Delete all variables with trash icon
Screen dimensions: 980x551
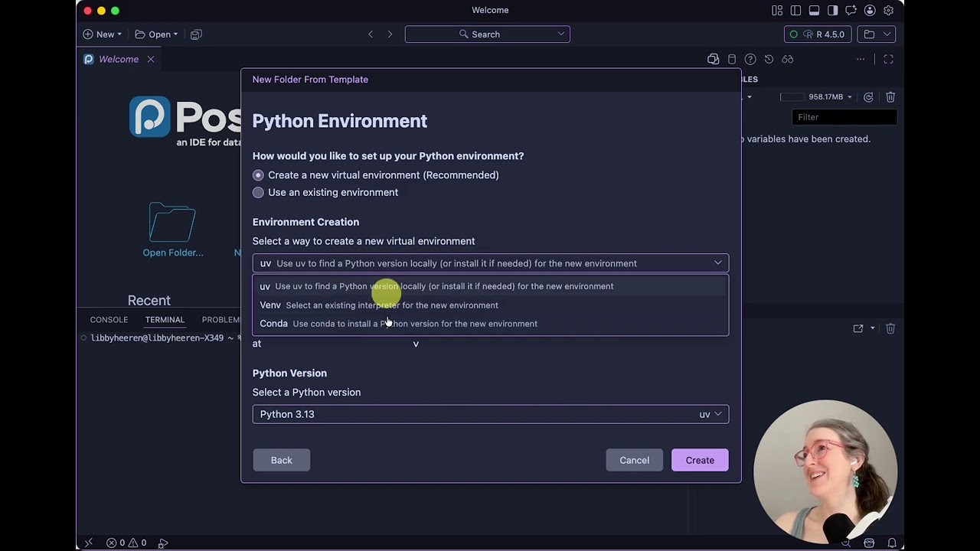890,97
